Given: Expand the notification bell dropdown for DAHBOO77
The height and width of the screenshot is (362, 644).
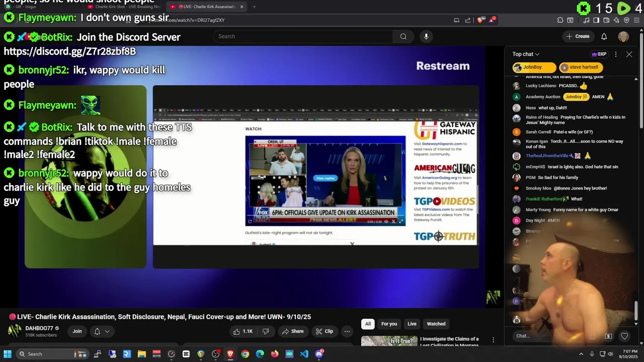Looking at the screenshot, I should [x=102, y=331].
